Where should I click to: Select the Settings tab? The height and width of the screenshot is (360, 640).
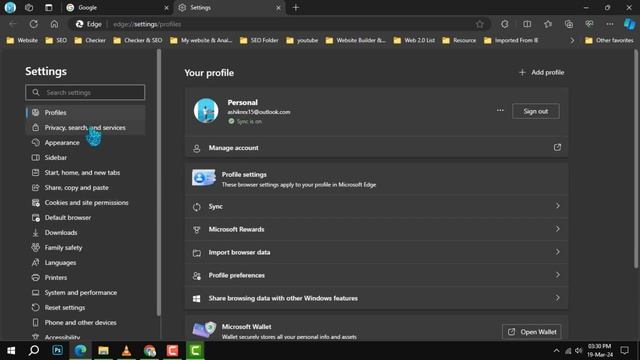point(229,7)
